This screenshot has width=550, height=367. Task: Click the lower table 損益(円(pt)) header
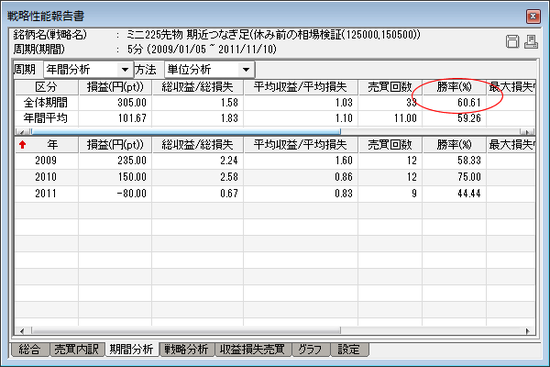point(115,145)
